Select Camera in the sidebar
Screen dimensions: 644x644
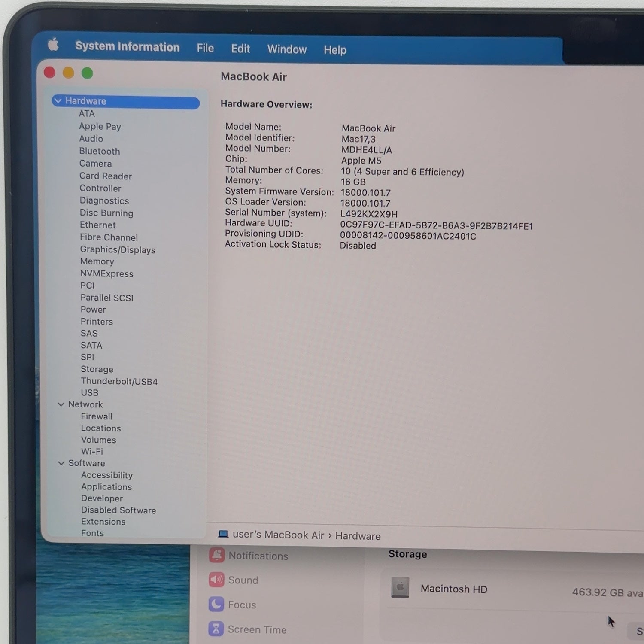[95, 164]
